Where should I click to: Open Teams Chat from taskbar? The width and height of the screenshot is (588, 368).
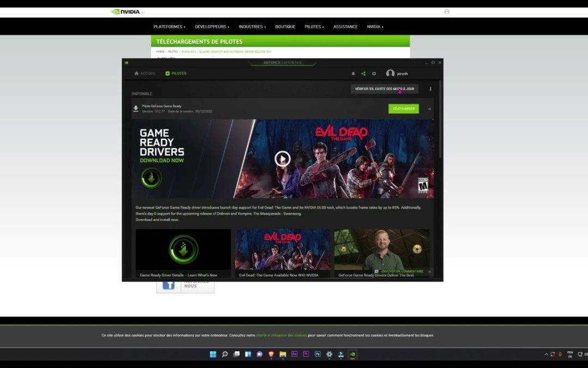click(x=260, y=354)
